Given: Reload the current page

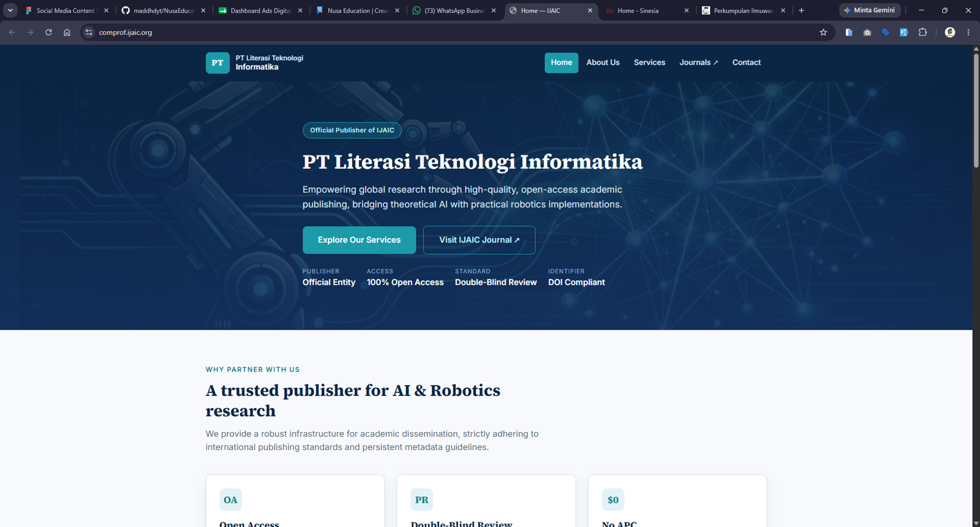Looking at the screenshot, I should (x=48, y=32).
